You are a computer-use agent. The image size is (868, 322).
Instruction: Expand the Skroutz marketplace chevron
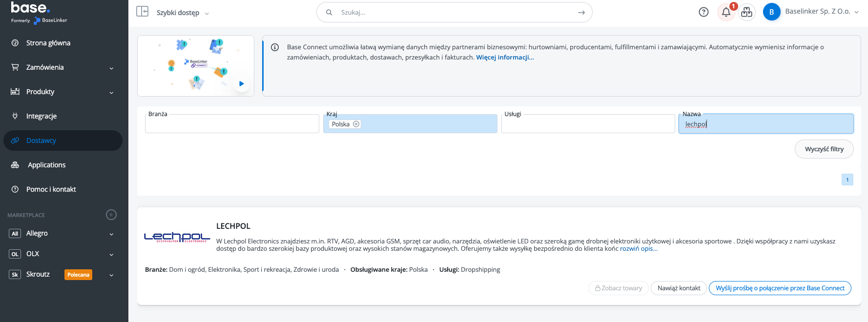click(111, 275)
